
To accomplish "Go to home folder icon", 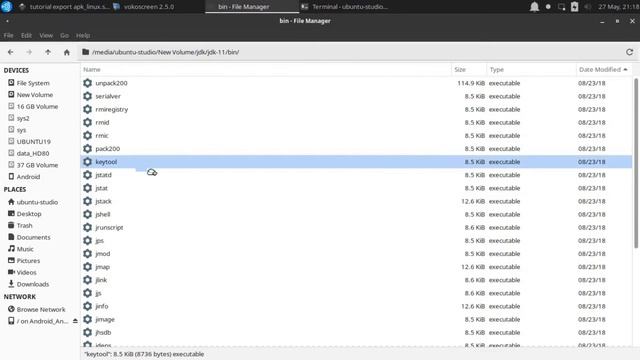I will coord(67,52).
